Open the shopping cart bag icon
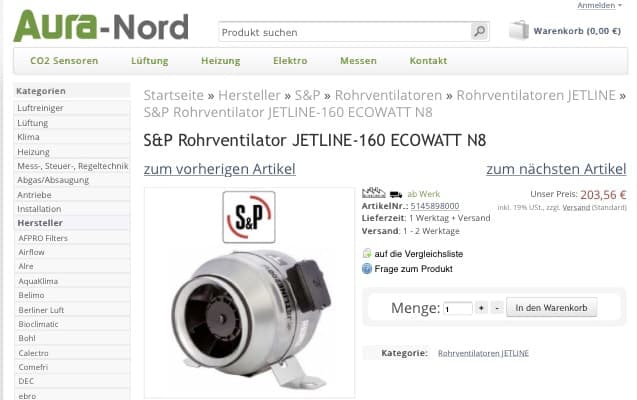The image size is (637, 400). 519,30
